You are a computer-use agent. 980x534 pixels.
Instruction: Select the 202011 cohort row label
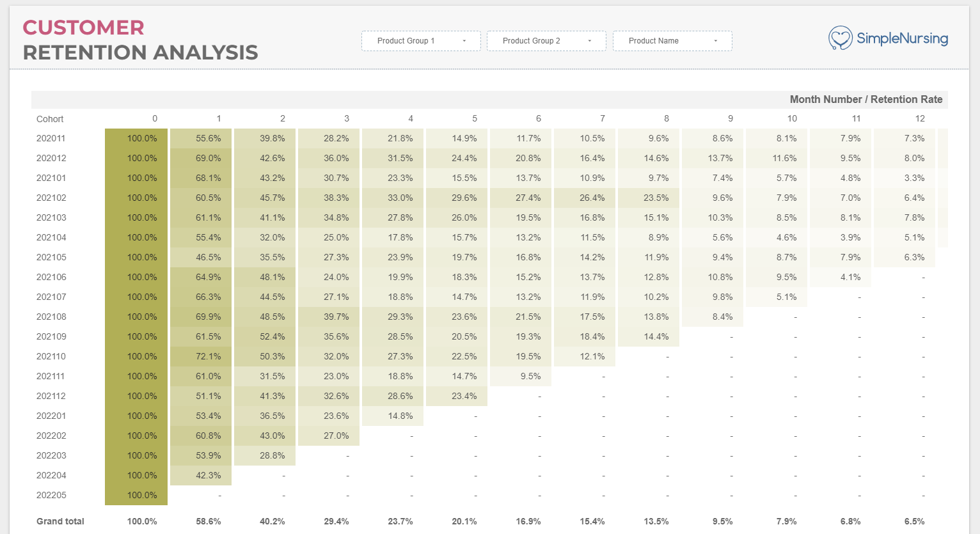coord(51,138)
